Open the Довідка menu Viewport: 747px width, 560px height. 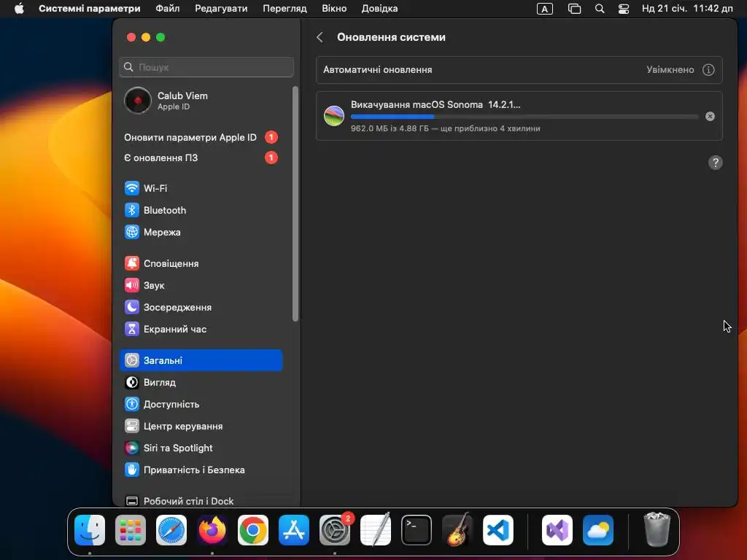click(x=379, y=9)
